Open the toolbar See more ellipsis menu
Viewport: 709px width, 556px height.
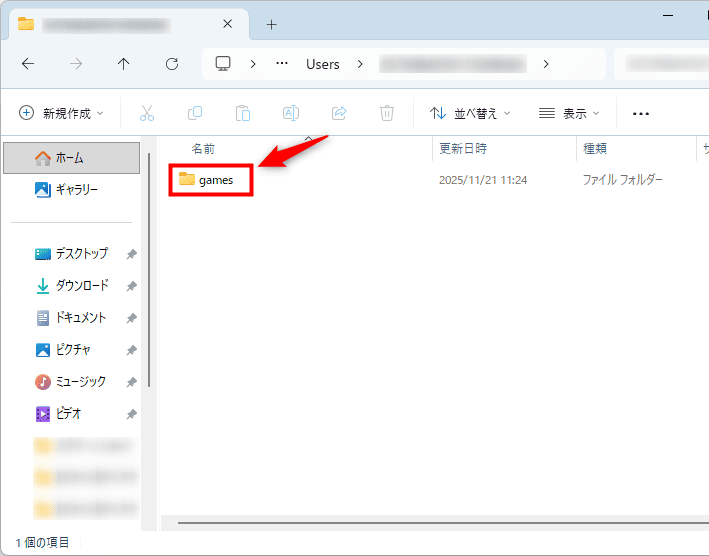coord(641,113)
